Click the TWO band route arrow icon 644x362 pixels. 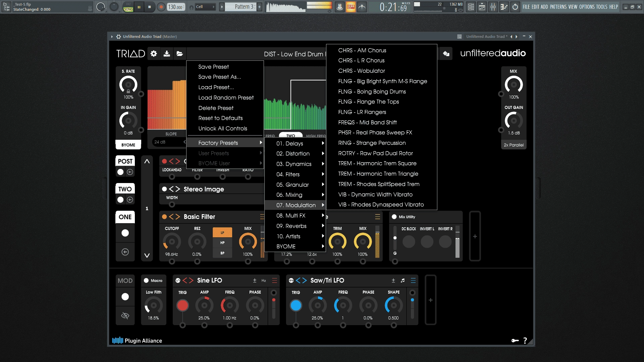(130, 200)
